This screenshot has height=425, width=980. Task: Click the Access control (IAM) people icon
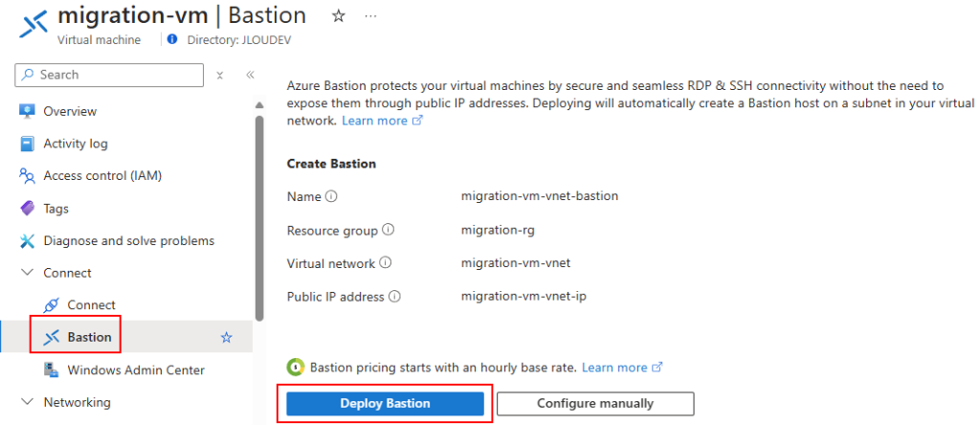pyautogui.click(x=27, y=176)
